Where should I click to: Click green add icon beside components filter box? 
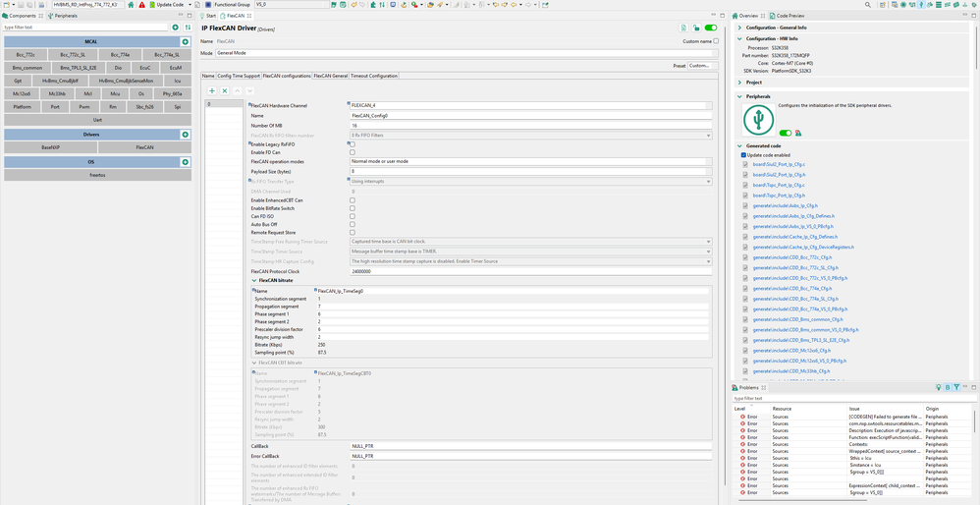click(x=176, y=28)
